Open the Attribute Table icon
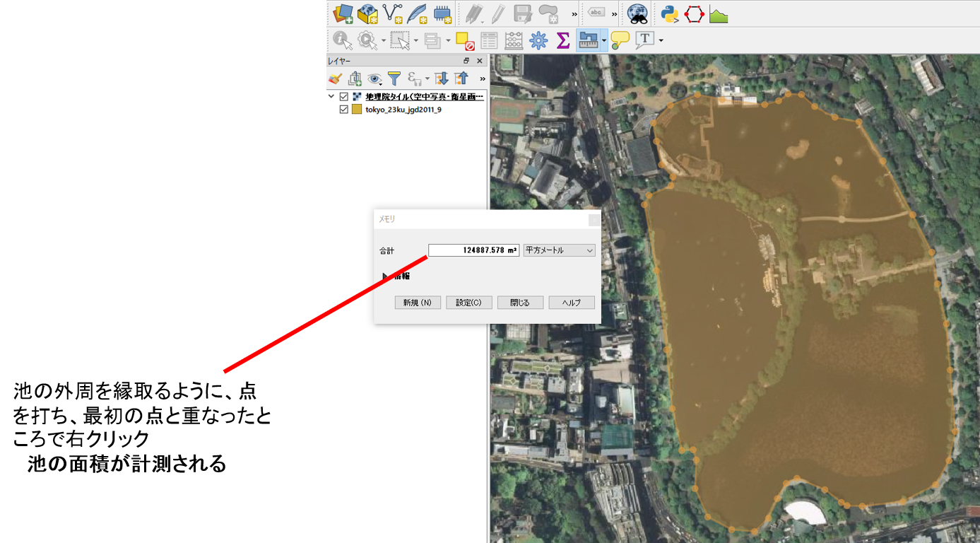Screen dimensions: 980x543 pos(489,40)
